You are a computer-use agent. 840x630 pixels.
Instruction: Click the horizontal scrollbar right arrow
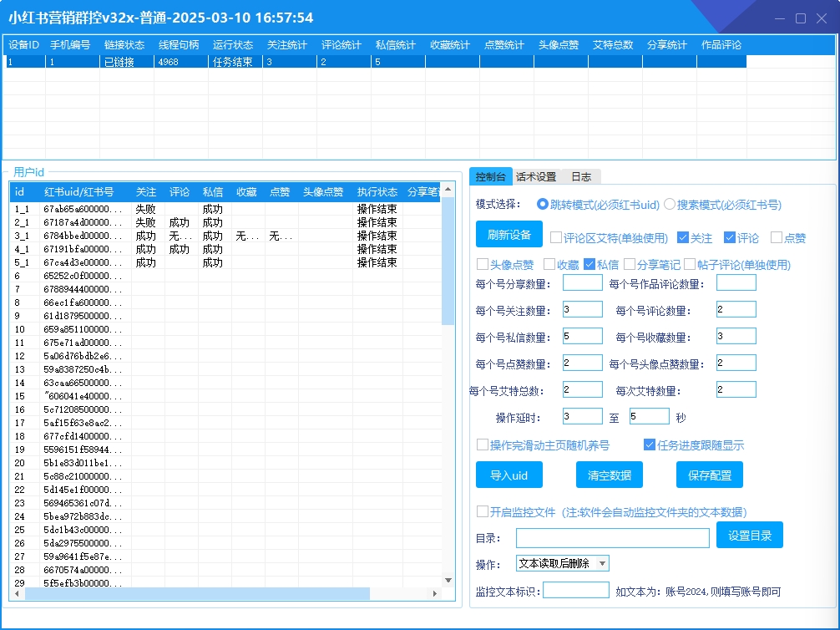tap(435, 593)
